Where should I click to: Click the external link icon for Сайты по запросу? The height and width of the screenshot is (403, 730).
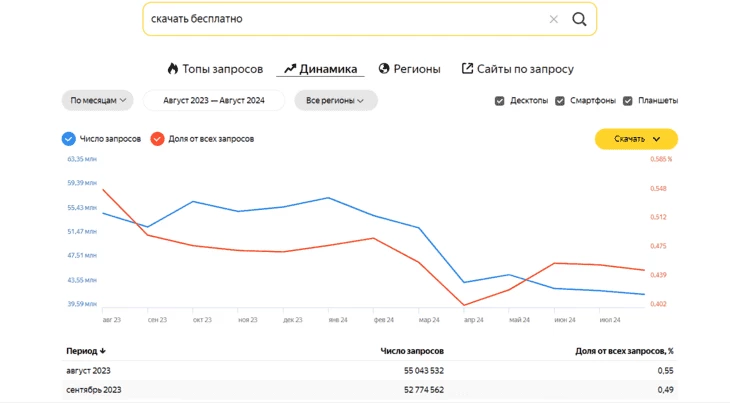(x=467, y=68)
